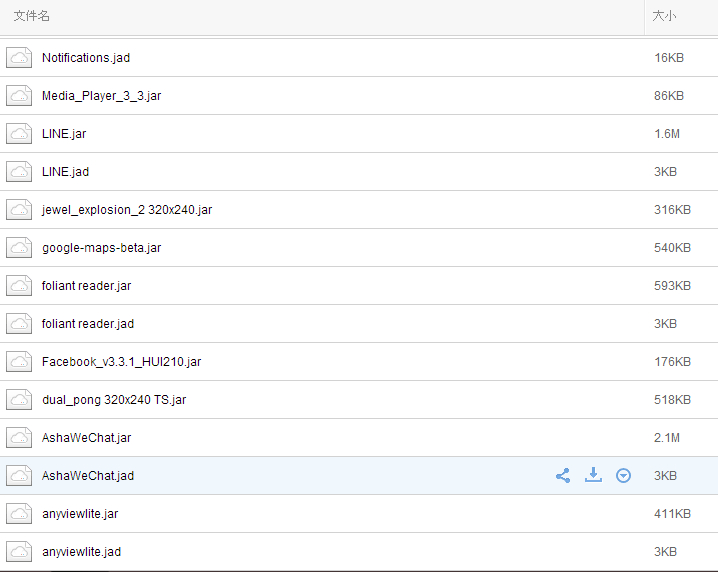Open the LINE.jad file name
Viewport: 718px width, 572px height.
65,172
